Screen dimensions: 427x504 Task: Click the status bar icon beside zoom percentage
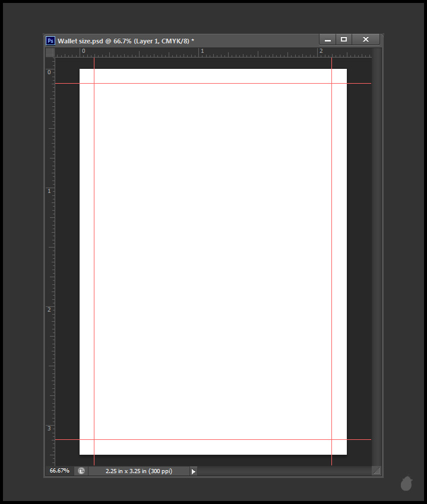pyautogui.click(x=81, y=471)
